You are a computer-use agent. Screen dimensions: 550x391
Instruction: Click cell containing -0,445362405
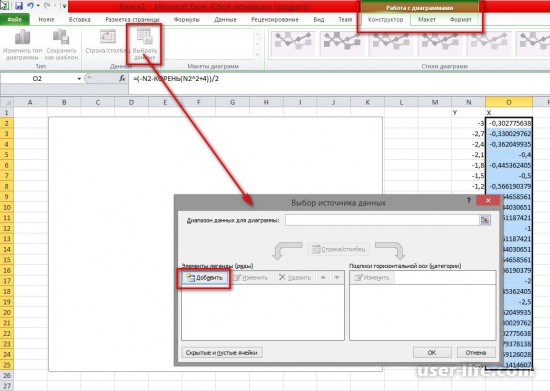pos(509,165)
